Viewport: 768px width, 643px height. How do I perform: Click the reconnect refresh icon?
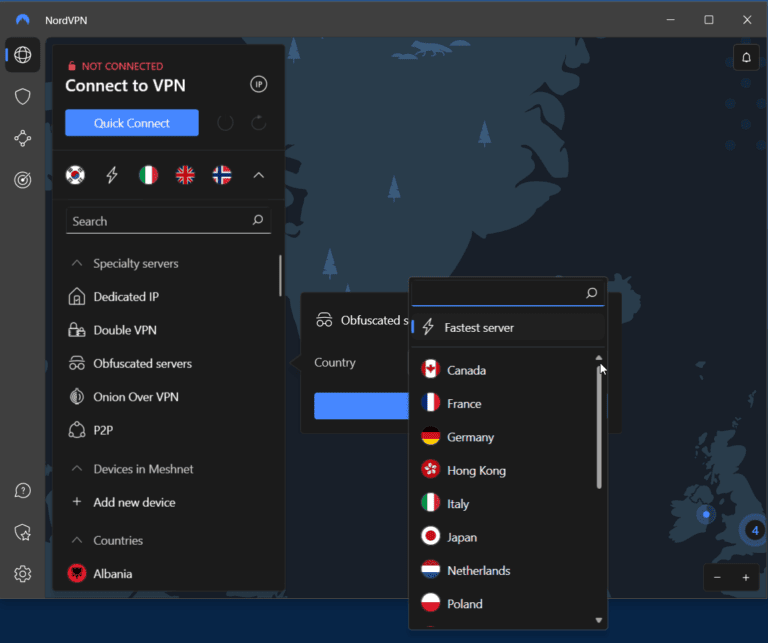click(259, 122)
